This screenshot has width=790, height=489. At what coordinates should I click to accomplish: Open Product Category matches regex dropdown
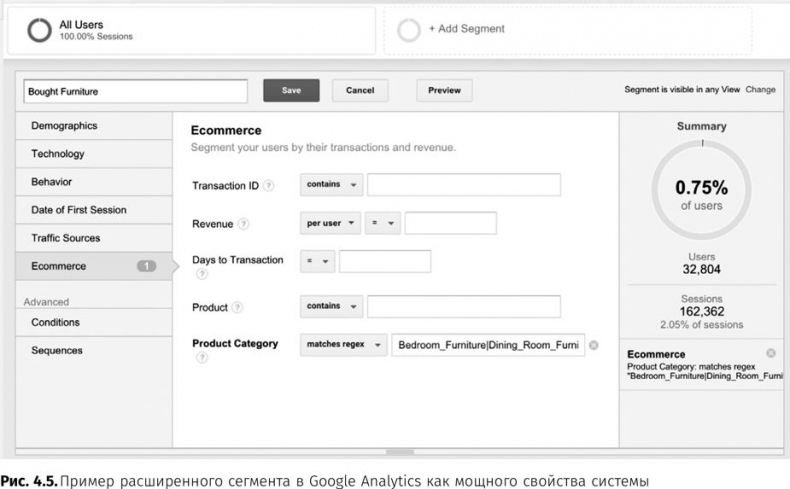344,345
